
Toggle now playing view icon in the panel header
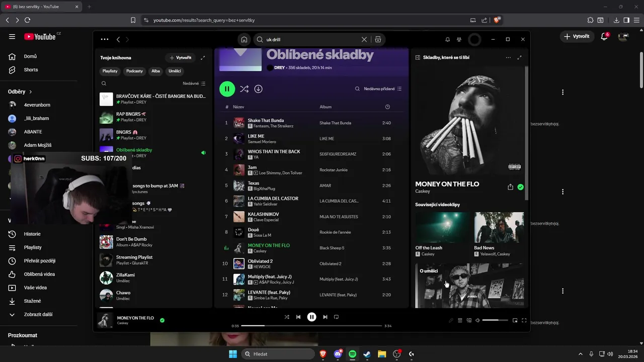click(x=418, y=57)
